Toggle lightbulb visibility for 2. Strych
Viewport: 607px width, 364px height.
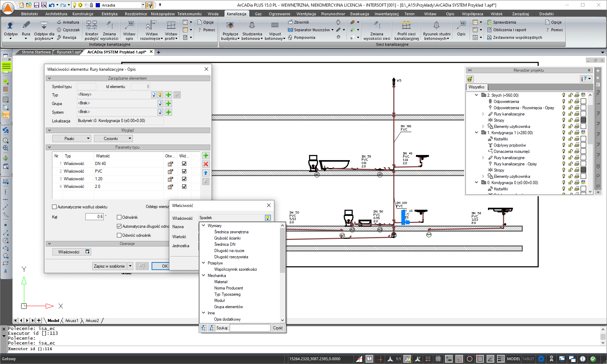[564, 95]
